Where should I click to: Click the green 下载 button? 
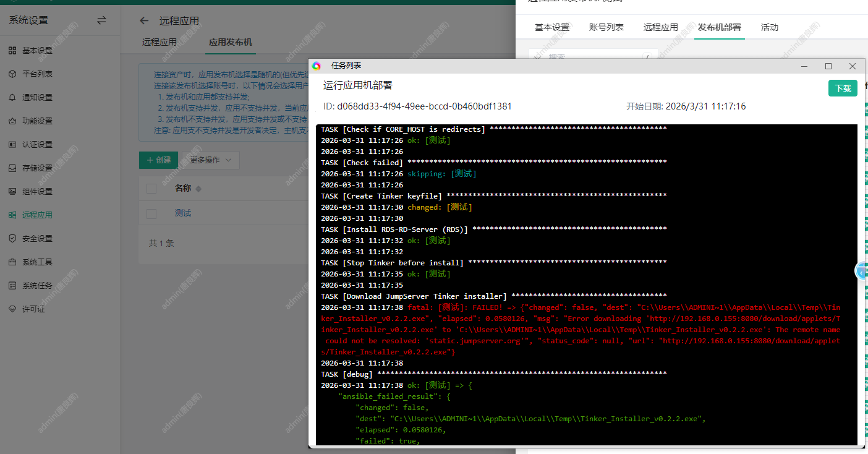click(x=843, y=88)
